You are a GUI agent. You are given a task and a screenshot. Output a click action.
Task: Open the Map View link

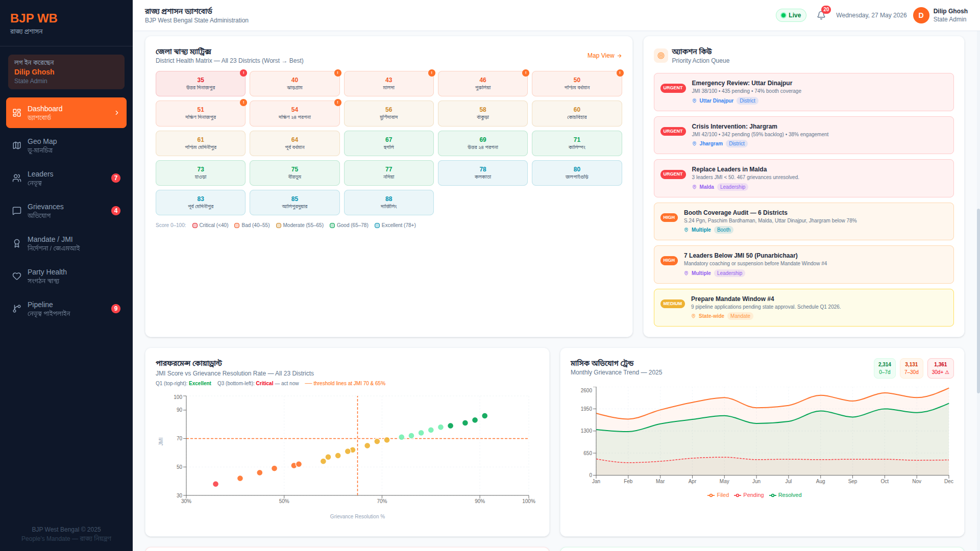coord(604,56)
